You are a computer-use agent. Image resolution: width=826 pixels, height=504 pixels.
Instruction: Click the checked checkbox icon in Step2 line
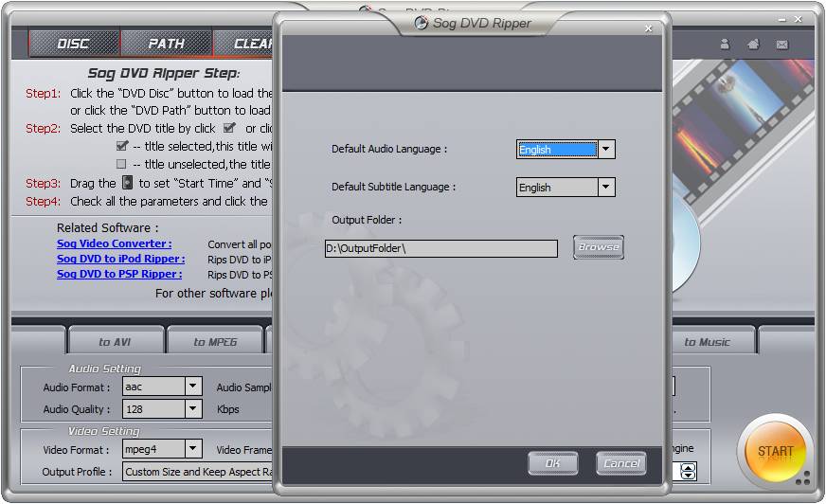tap(229, 128)
